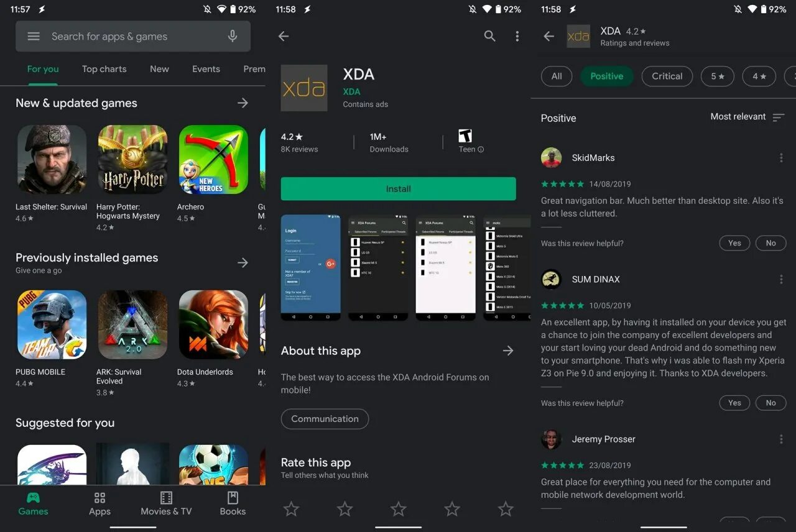
Task: Rate the app four stars
Action: [x=452, y=509]
